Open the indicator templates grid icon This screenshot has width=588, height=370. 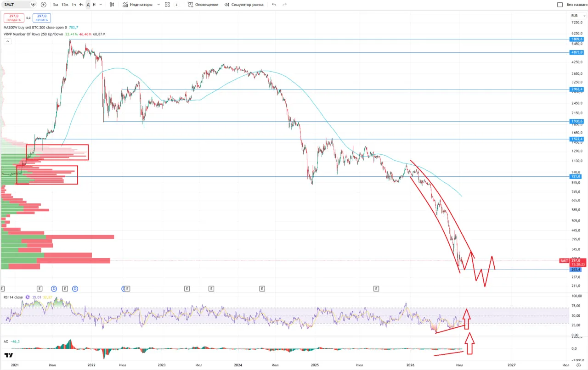coord(167,5)
